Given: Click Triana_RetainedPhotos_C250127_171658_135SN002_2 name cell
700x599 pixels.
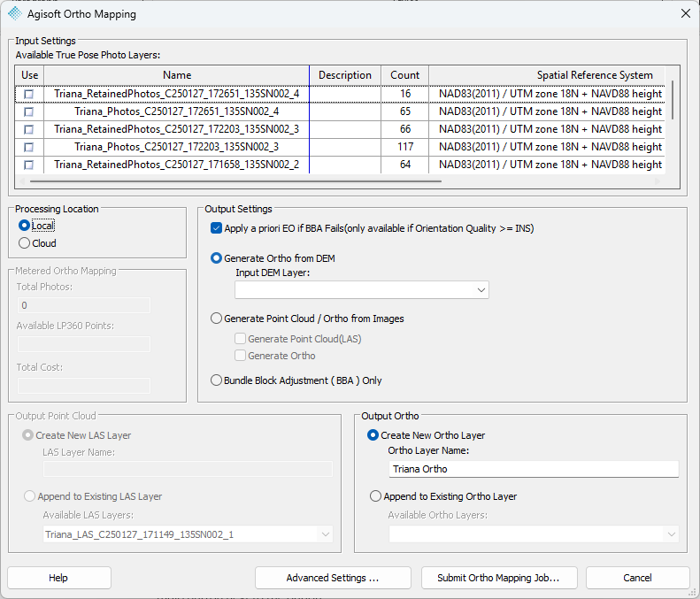Looking at the screenshot, I should coord(177,165).
